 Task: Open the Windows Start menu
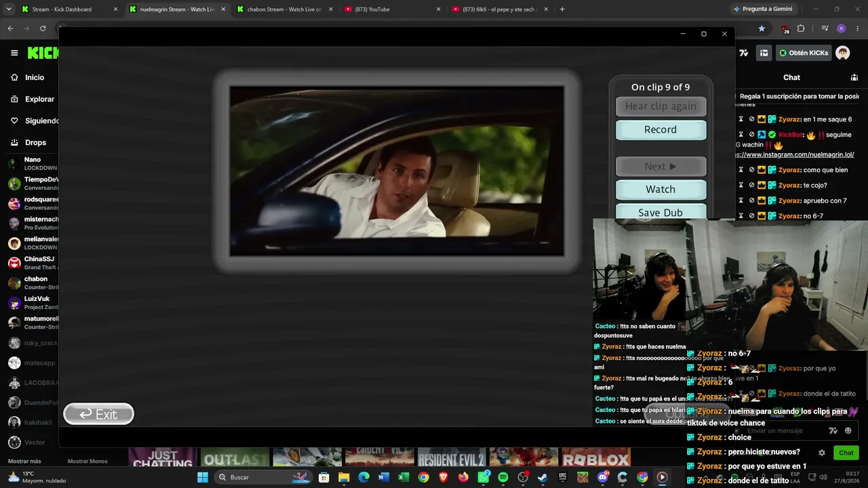click(x=203, y=477)
